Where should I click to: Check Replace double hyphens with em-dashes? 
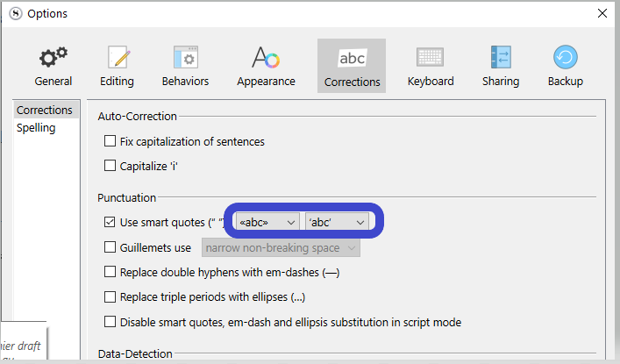(110, 272)
